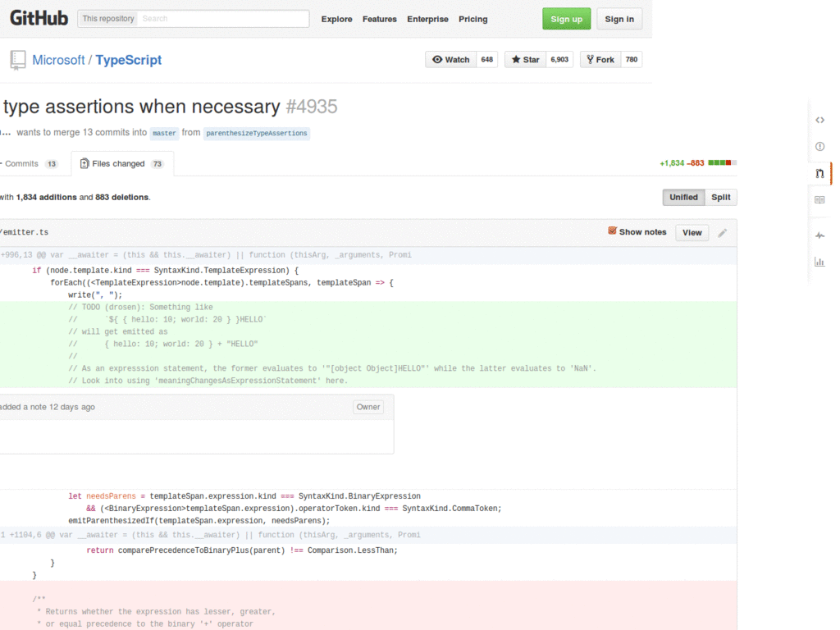Open the 780 forks count
The width and height of the screenshot is (840, 630).
pos(631,59)
